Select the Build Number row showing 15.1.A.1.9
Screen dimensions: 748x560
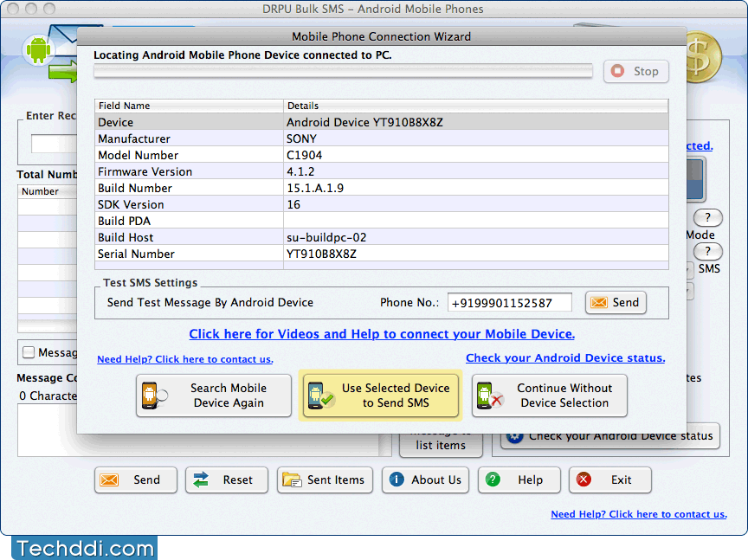click(382, 188)
